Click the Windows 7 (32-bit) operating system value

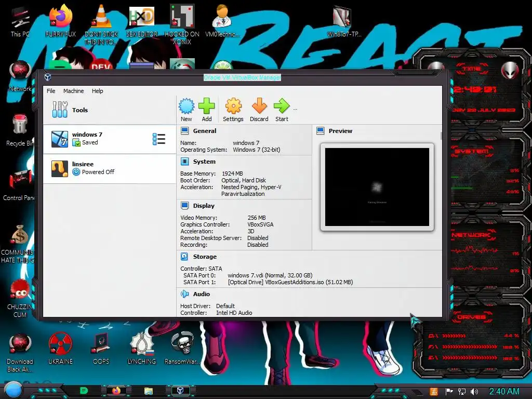point(257,150)
